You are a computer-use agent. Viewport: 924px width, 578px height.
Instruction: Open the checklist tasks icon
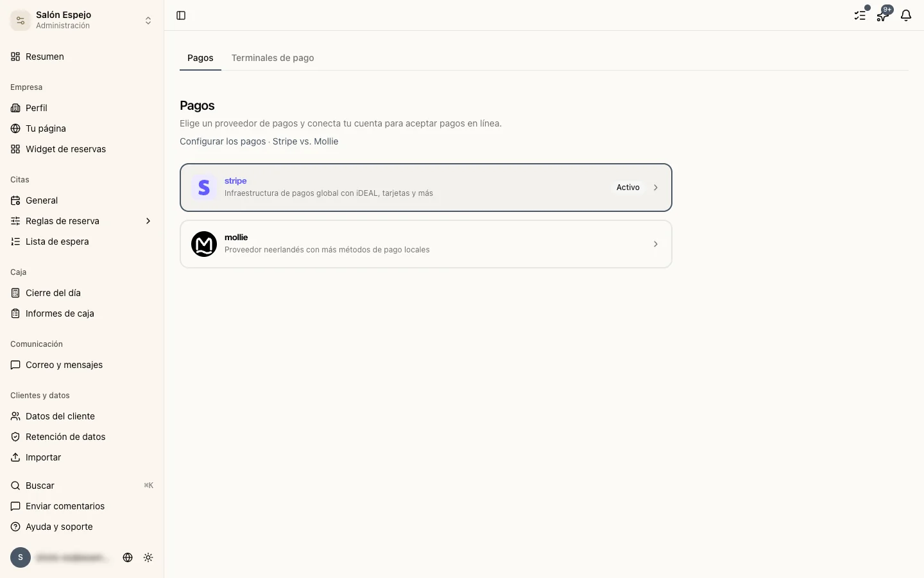click(x=860, y=15)
